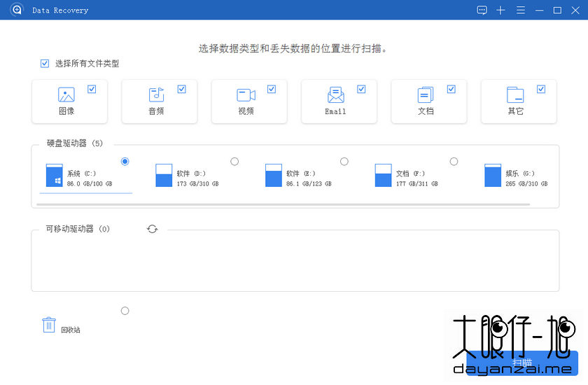
Task: Uncheck the 音频 file type checkbox
Action: coord(182,89)
